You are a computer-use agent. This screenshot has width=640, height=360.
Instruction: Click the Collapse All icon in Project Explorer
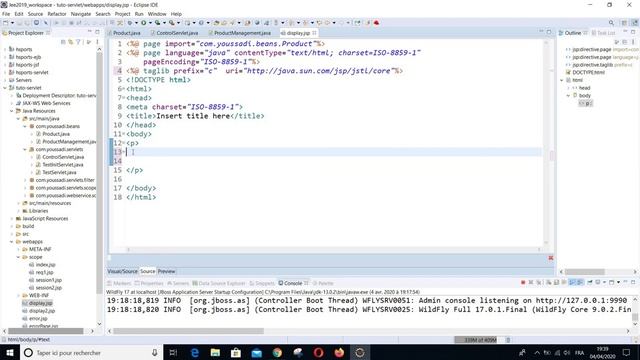pos(63,42)
